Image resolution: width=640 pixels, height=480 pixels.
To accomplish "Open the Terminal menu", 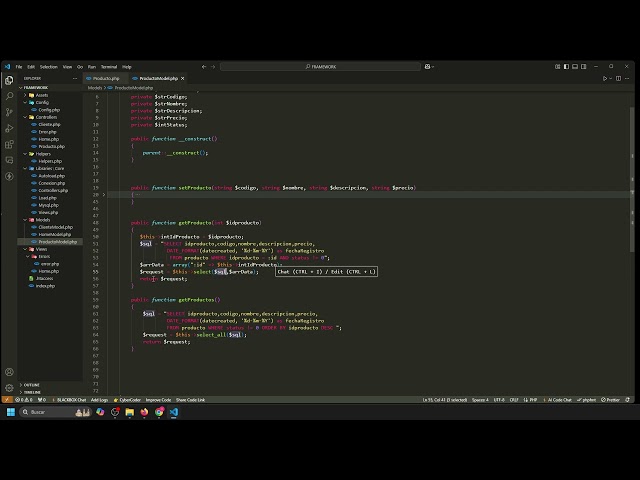I will (x=109, y=67).
